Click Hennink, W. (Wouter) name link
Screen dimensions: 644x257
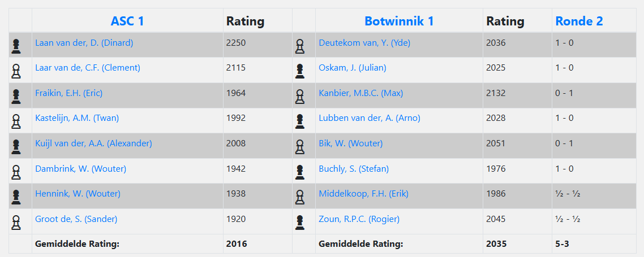(x=78, y=194)
